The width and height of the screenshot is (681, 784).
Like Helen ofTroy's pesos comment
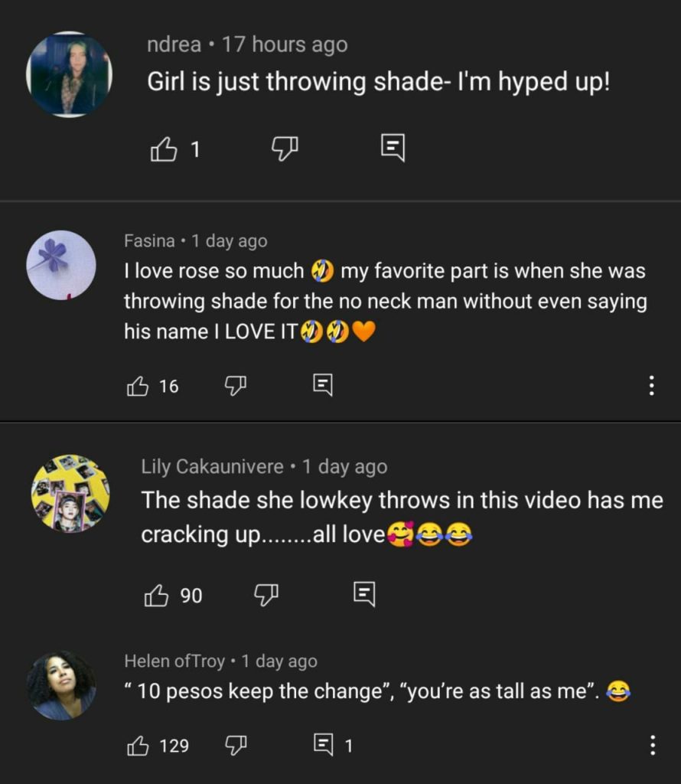pyautogui.click(x=138, y=745)
